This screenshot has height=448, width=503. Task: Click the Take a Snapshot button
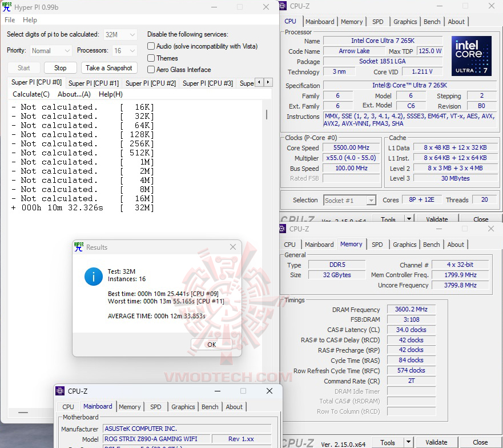point(109,67)
